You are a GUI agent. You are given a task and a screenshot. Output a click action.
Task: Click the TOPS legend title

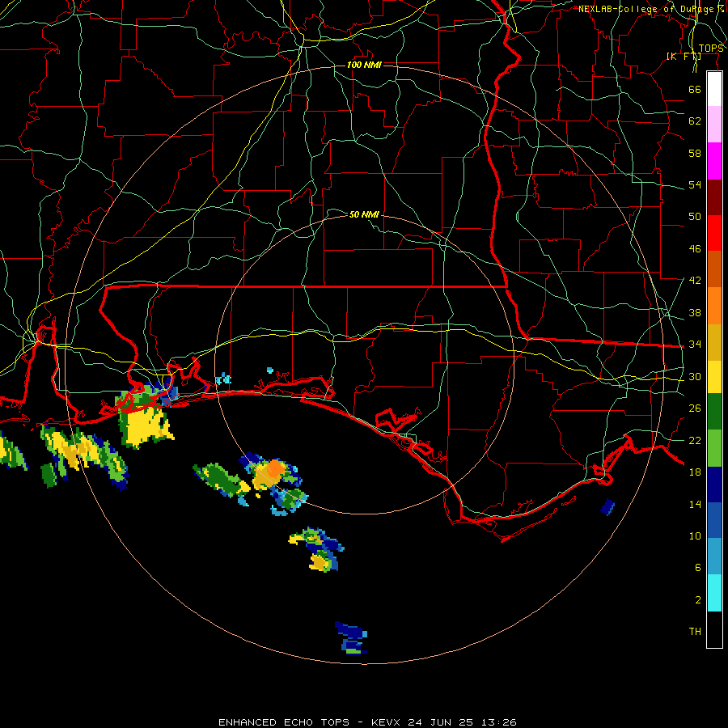pos(711,49)
